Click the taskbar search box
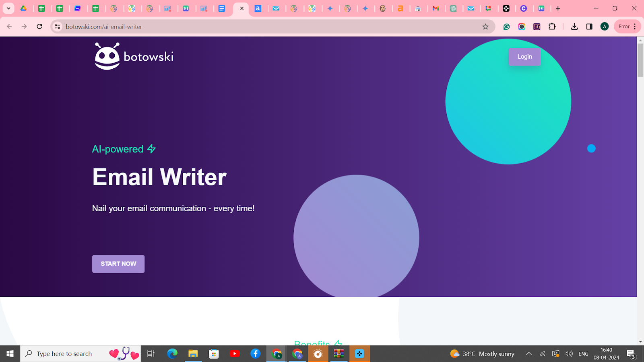This screenshot has width=644, height=362. pyautogui.click(x=80, y=354)
